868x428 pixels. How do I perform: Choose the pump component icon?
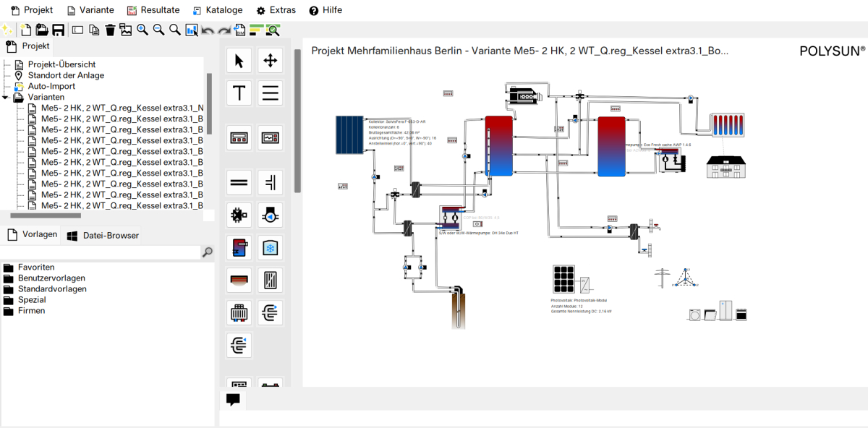(x=271, y=215)
